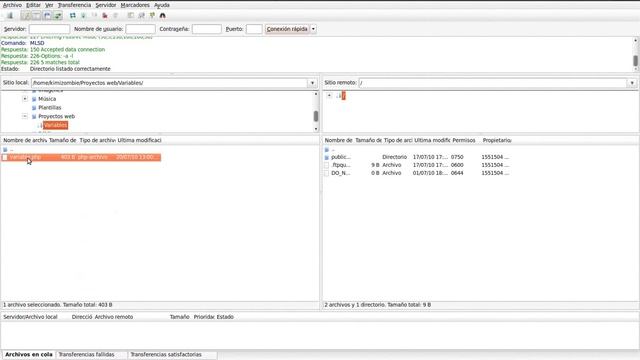Switch to Archivos en cola tab
Viewport: 640px width, 360px height.
(x=29, y=355)
